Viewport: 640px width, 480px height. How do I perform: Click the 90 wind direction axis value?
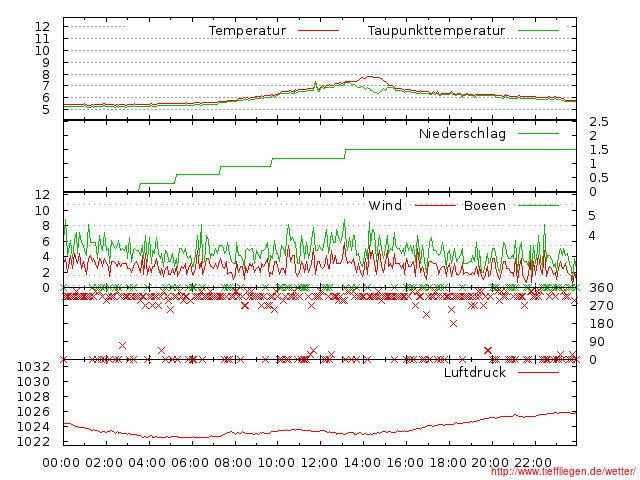tap(597, 342)
